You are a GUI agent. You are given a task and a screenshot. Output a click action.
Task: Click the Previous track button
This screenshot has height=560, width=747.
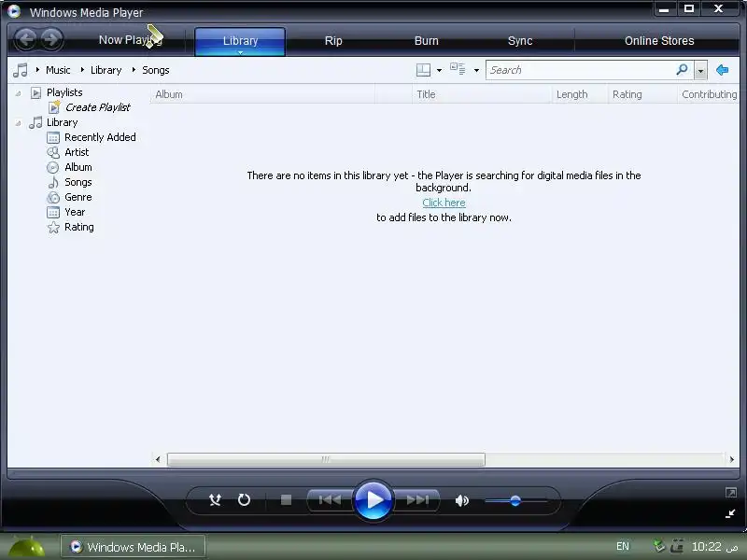coord(330,500)
